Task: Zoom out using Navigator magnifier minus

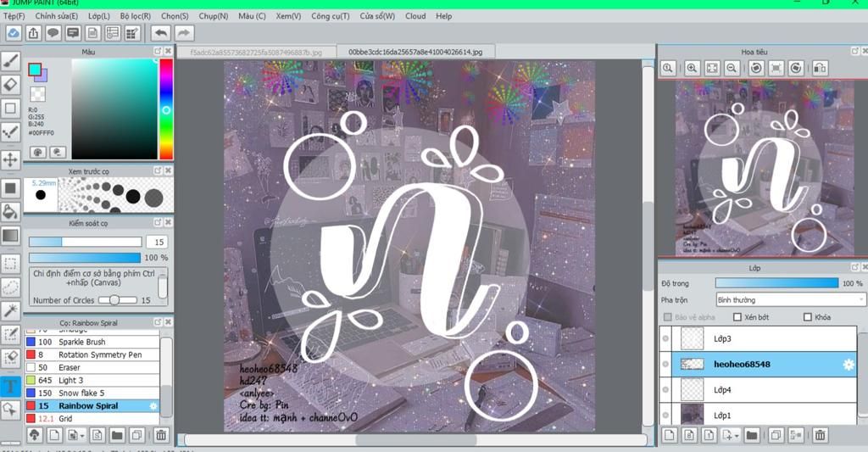Action: click(732, 68)
